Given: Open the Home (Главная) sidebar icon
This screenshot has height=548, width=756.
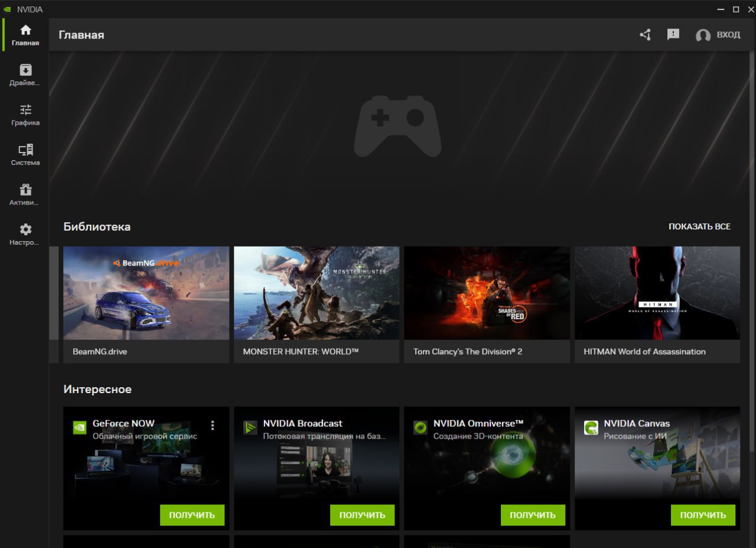Looking at the screenshot, I should click(x=25, y=30).
